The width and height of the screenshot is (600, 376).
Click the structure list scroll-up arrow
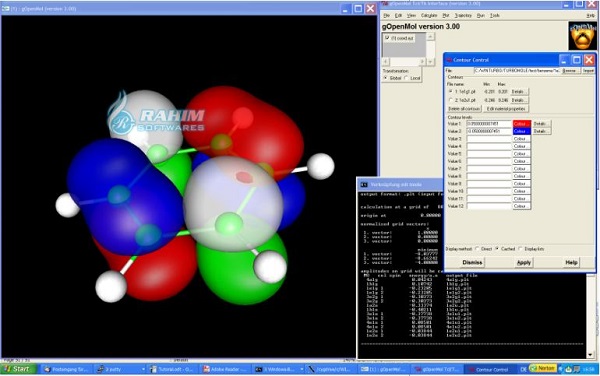[430, 36]
